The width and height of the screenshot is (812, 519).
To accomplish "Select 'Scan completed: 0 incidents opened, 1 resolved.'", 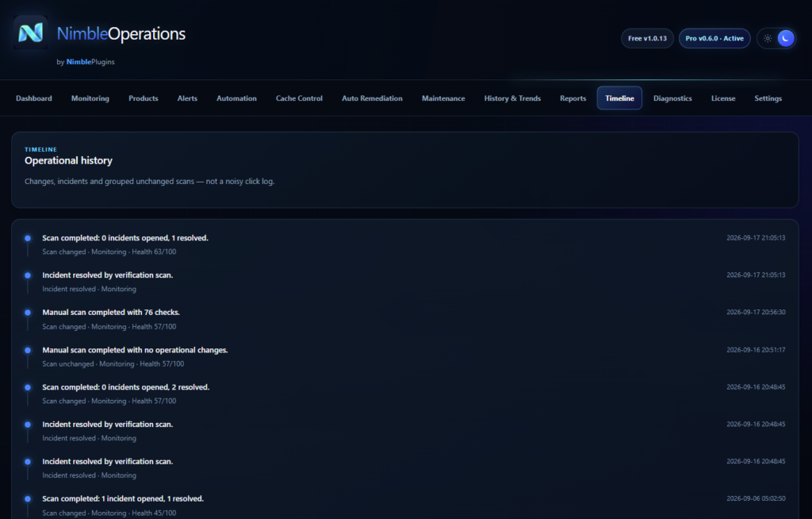I will click(x=125, y=238).
